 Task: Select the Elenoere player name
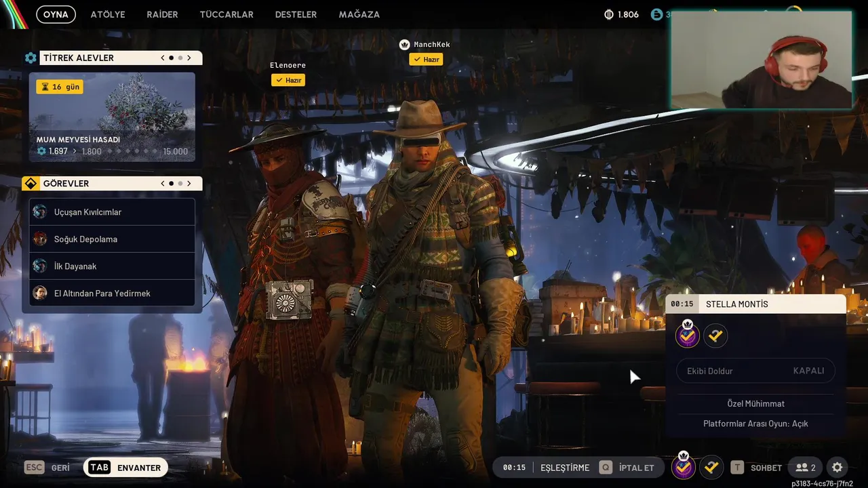pyautogui.click(x=288, y=65)
